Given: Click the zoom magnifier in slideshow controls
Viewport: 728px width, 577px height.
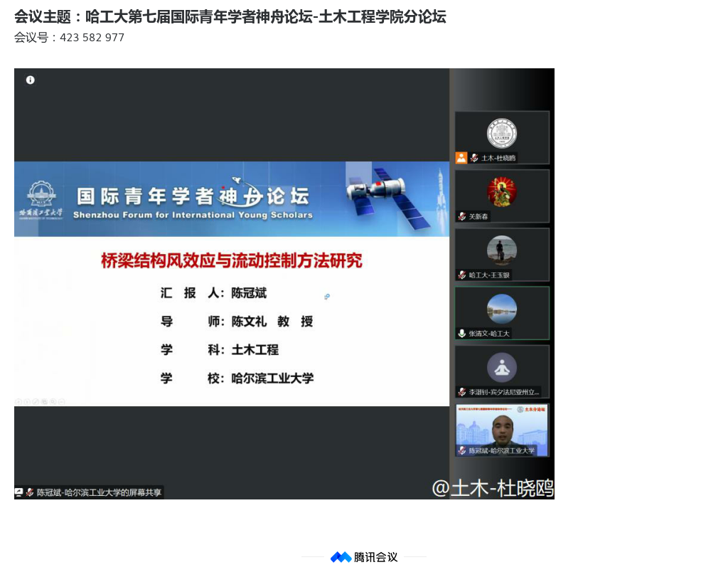Looking at the screenshot, I should pos(53,402).
